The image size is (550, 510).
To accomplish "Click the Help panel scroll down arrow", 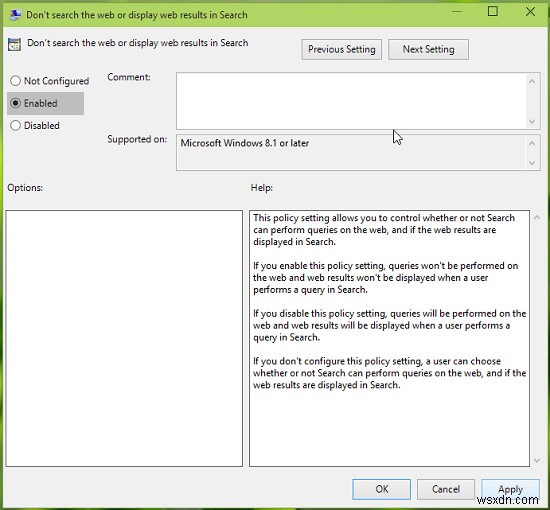I will (x=537, y=460).
